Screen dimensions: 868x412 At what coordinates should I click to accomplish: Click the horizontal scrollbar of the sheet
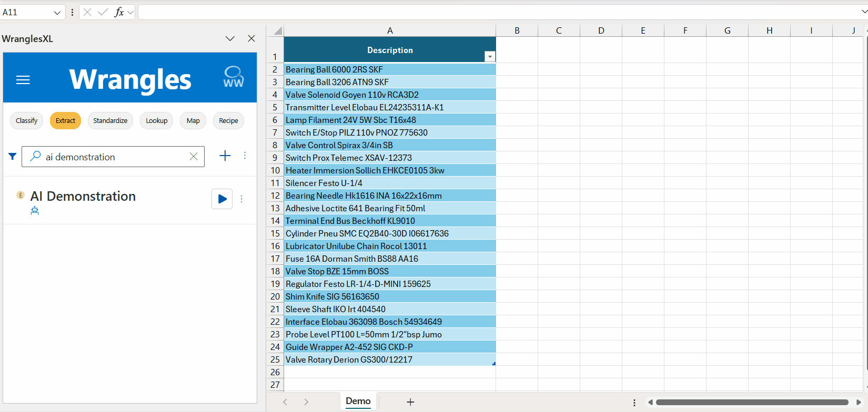click(x=752, y=402)
